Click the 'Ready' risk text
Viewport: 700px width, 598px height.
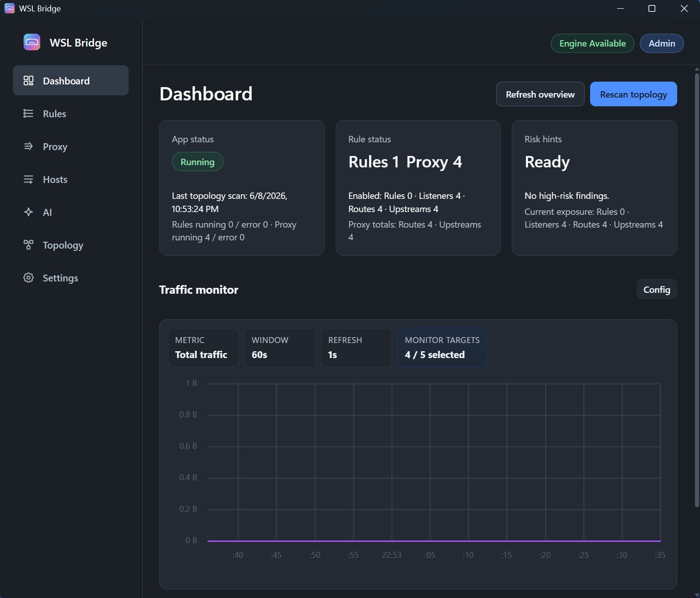tap(547, 162)
